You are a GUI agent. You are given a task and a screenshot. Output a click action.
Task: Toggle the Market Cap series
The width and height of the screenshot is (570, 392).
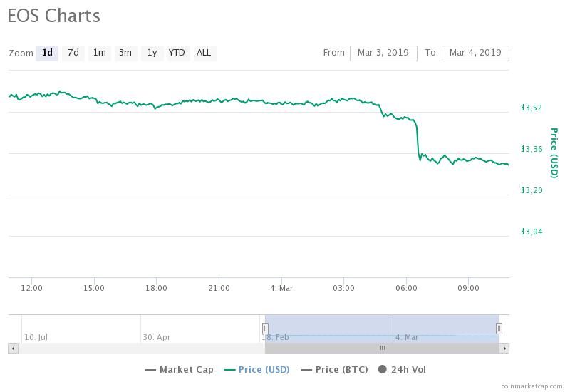(x=179, y=369)
